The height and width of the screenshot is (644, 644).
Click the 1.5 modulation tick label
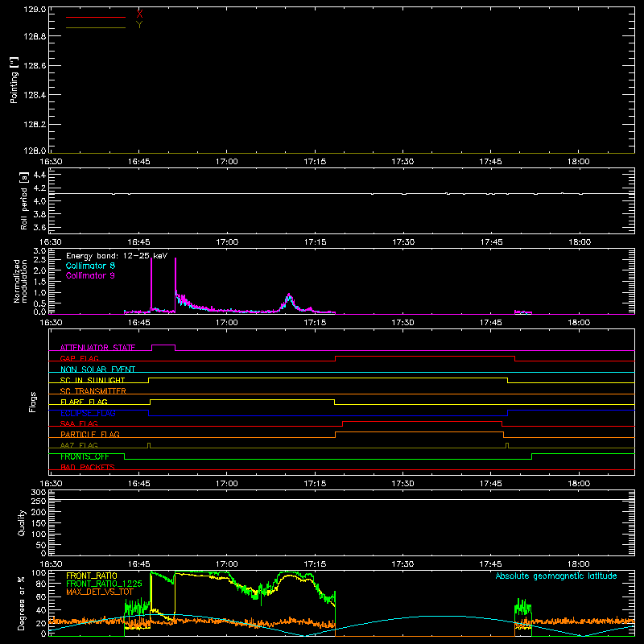pos(39,282)
